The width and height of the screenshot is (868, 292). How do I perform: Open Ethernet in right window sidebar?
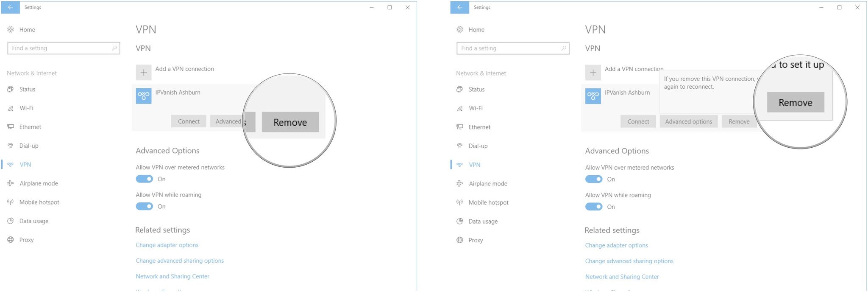[x=473, y=127]
